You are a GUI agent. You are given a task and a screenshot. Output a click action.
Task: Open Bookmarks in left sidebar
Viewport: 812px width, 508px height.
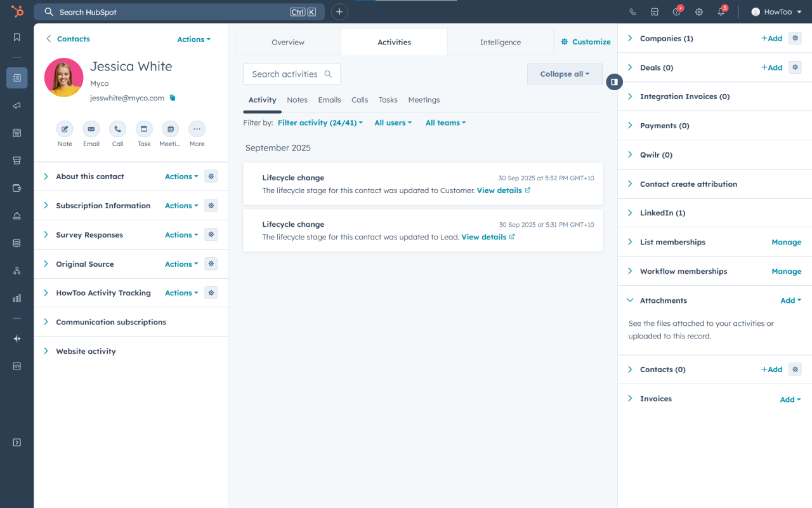coord(17,37)
